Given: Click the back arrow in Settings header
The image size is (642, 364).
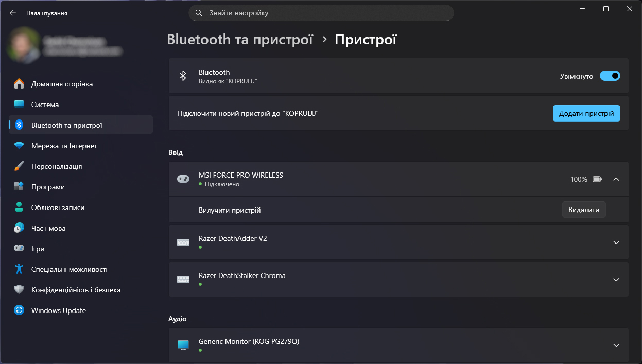Looking at the screenshot, I should (x=13, y=13).
